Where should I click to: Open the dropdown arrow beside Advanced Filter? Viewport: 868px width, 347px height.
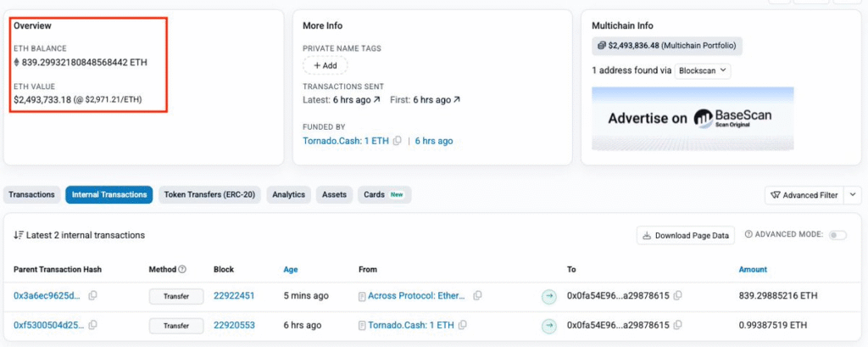coord(854,195)
